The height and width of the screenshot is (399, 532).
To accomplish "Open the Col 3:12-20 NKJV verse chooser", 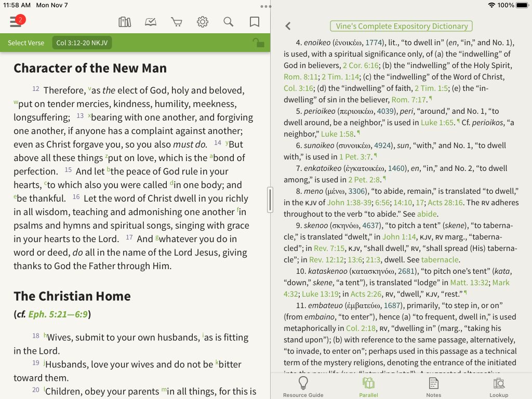I will [82, 43].
